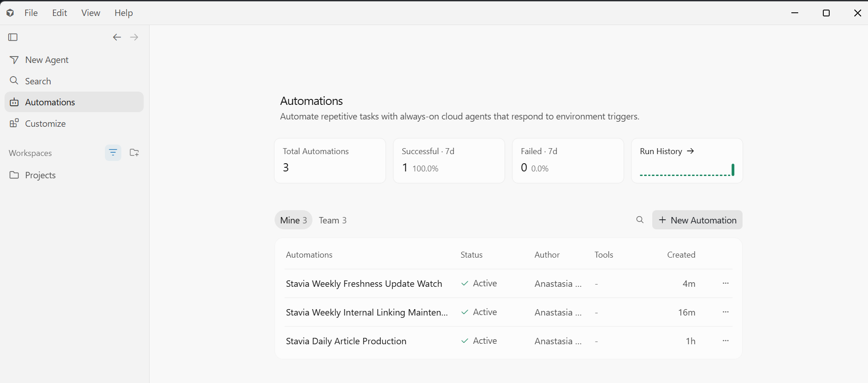This screenshot has height=383, width=868.
Task: Minimize the application window
Action: click(795, 13)
